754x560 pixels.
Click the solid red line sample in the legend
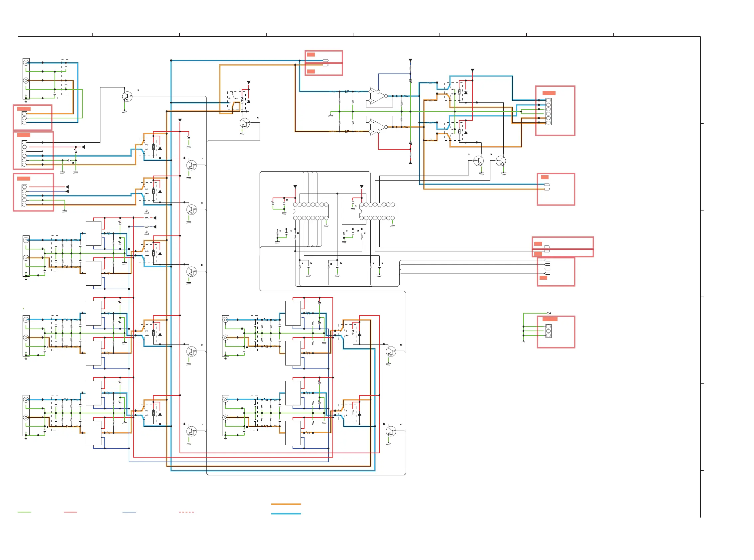click(70, 512)
